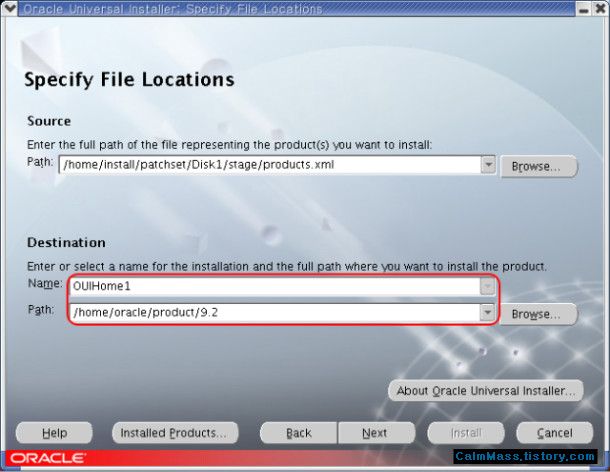Cancel the installation
This screenshot has height=472, width=610.
pos(555,433)
